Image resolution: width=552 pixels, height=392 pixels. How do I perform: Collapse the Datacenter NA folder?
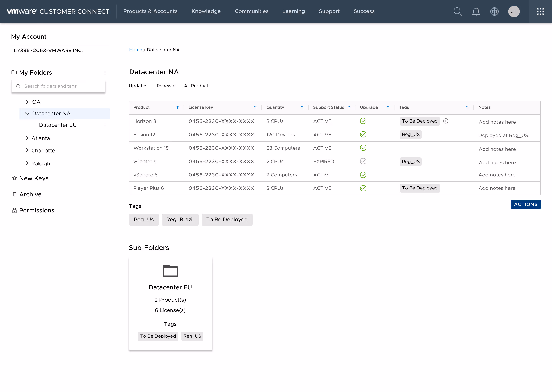pyautogui.click(x=27, y=114)
